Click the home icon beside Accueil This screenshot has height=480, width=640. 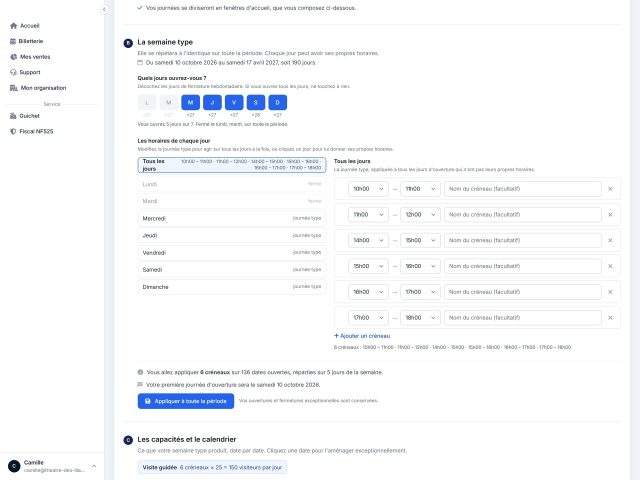coord(13,26)
